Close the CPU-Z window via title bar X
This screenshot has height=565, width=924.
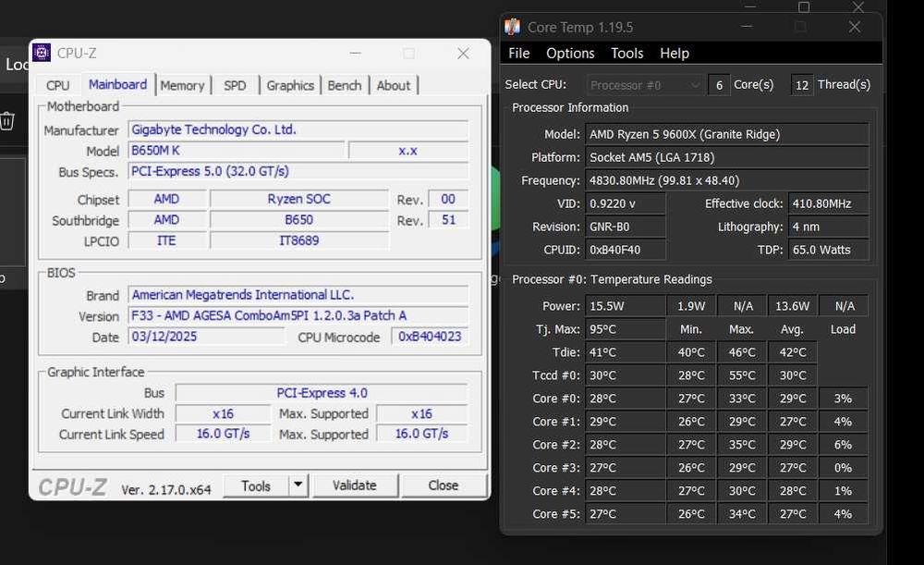point(463,53)
